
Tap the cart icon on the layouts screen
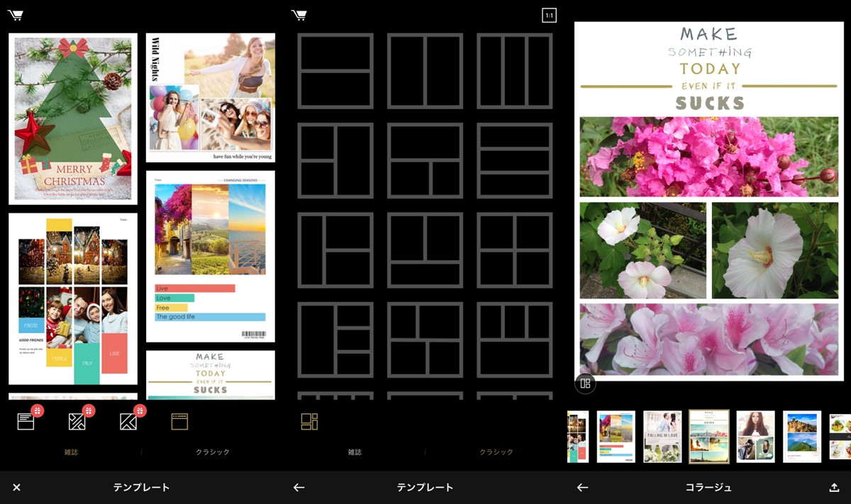(x=299, y=13)
